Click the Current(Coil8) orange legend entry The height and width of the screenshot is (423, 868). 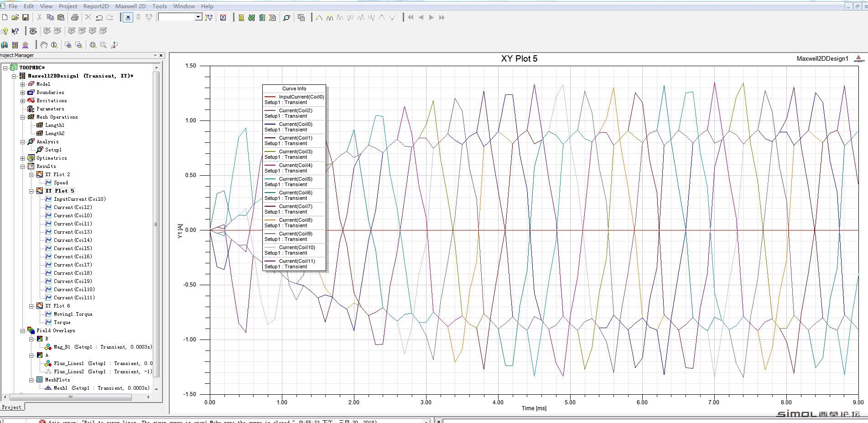pyautogui.click(x=294, y=223)
